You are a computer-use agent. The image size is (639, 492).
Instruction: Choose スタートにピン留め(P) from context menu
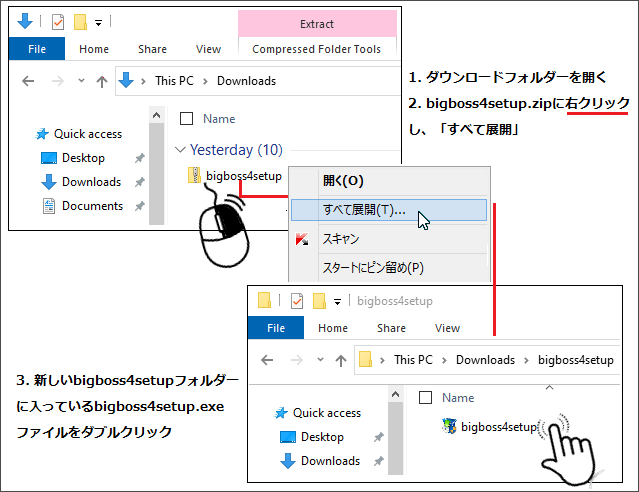(373, 268)
